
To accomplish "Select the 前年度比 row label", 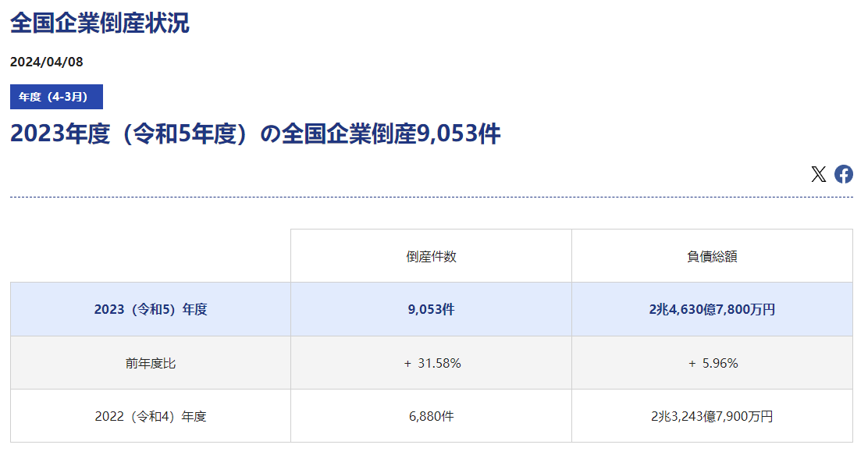I will point(151,363).
